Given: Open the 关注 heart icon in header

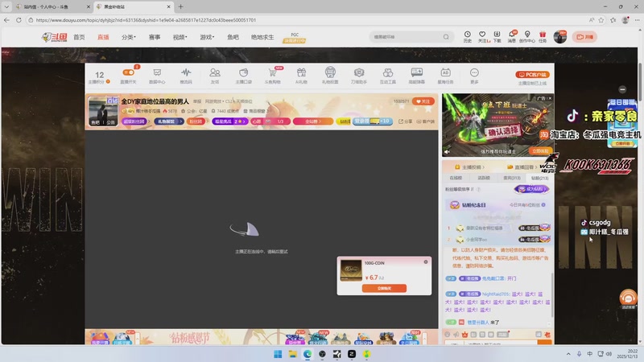Looking at the screenshot, I should click(x=482, y=35).
